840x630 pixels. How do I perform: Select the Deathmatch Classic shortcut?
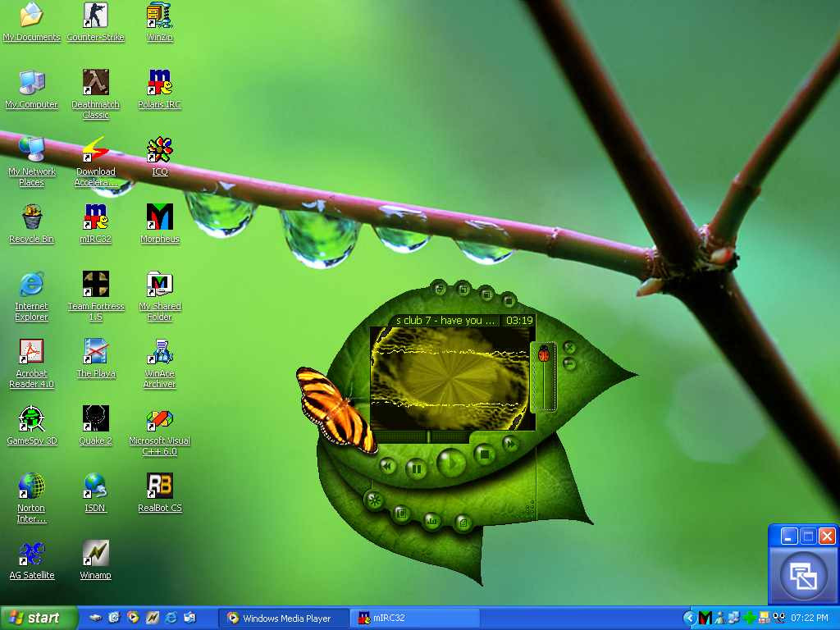(95, 95)
